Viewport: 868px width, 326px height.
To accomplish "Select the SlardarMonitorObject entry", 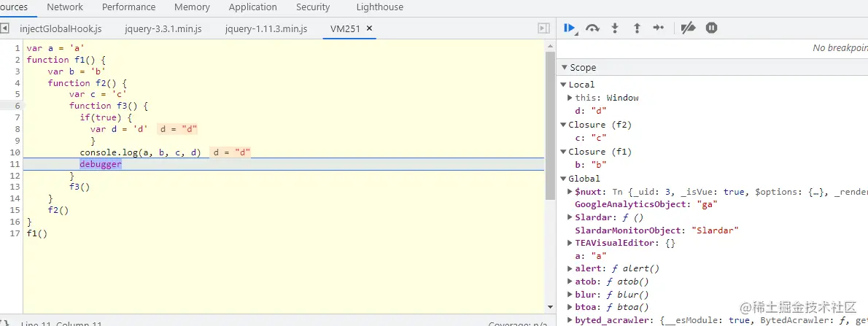I will [656, 230].
